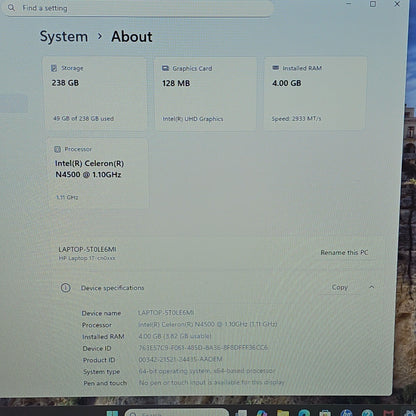Click the Rename this PC button
Image resolution: width=416 pixels, height=416 pixels.
pyautogui.click(x=344, y=253)
